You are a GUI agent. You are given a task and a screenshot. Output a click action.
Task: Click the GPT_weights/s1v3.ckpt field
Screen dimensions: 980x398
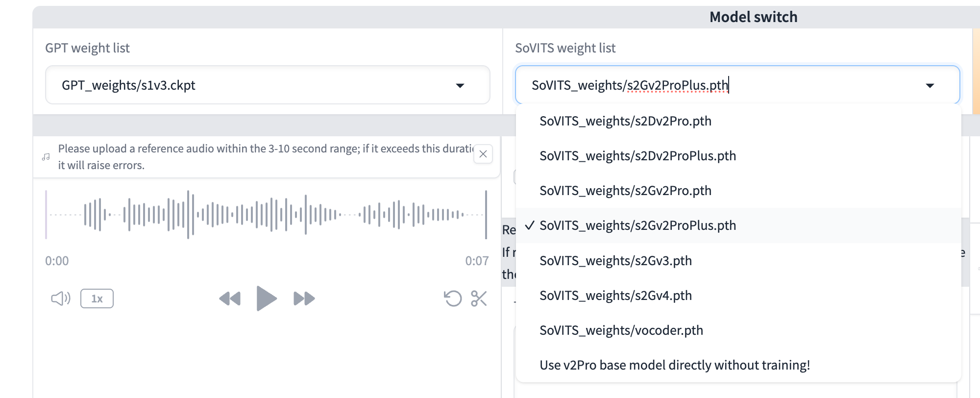(x=268, y=85)
